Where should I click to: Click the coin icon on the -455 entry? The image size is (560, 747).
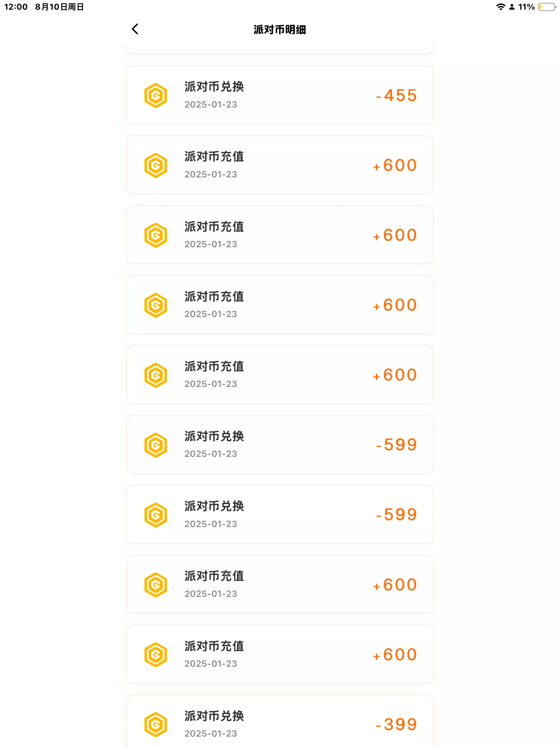[x=156, y=95]
